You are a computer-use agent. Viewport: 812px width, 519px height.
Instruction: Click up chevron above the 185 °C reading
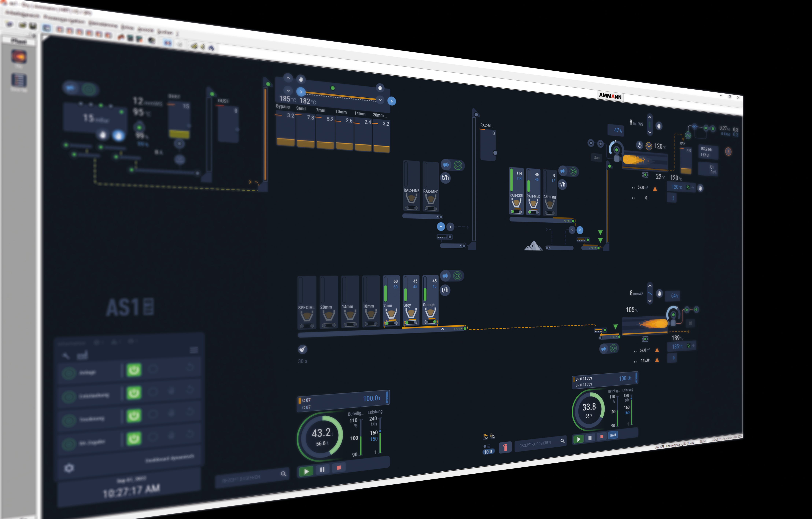point(288,78)
